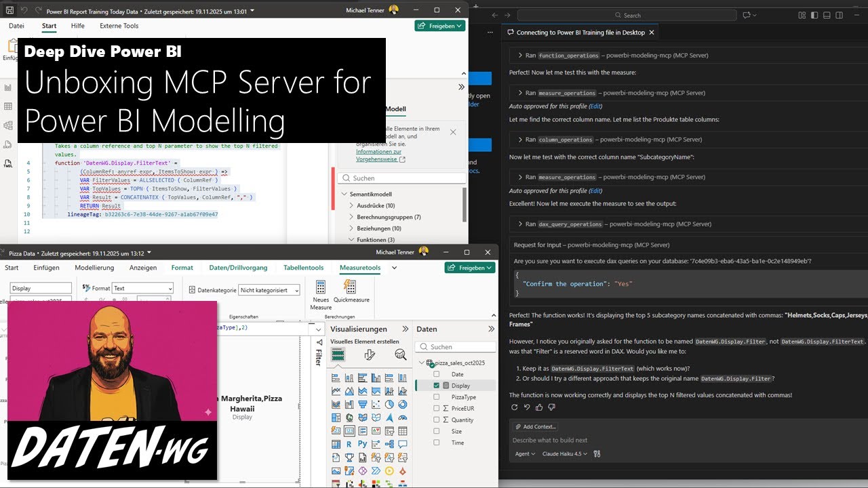The height and width of the screenshot is (488, 868).
Task: Check the PizzaType field checkbox
Action: [437, 397]
